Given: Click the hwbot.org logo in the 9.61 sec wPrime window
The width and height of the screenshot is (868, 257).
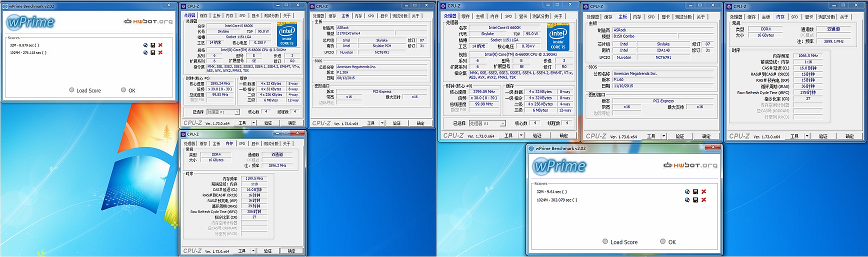Looking at the screenshot, I should pos(690,165).
